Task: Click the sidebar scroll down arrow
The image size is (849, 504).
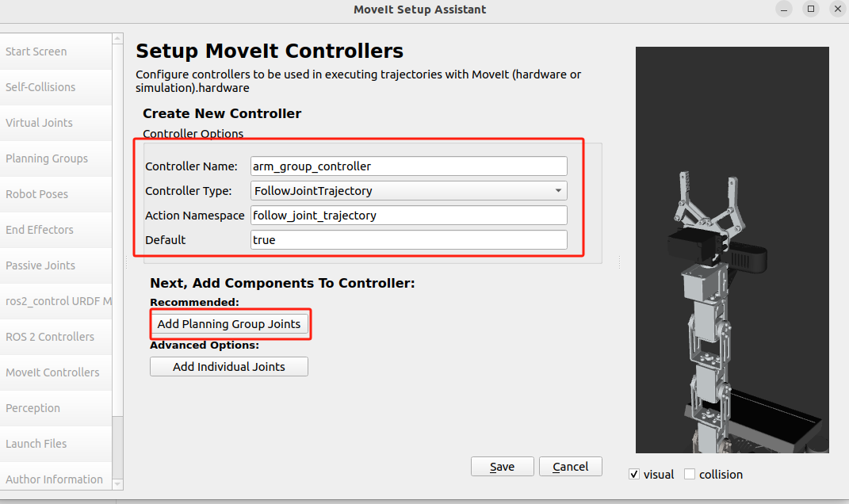Action: pos(117,484)
